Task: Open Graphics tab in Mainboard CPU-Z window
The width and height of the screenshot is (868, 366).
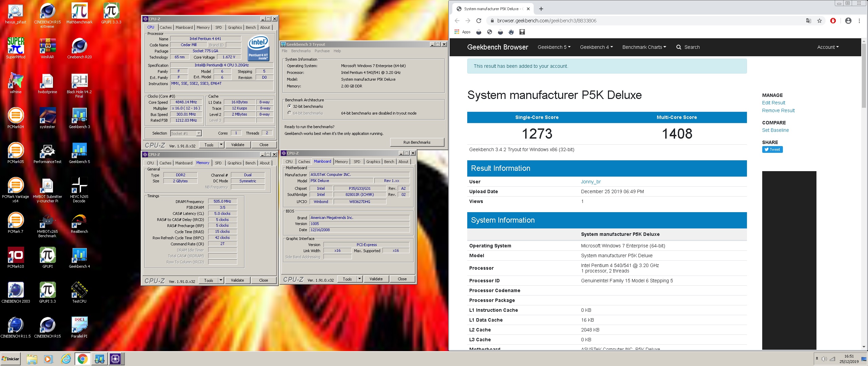Action: coord(373,162)
